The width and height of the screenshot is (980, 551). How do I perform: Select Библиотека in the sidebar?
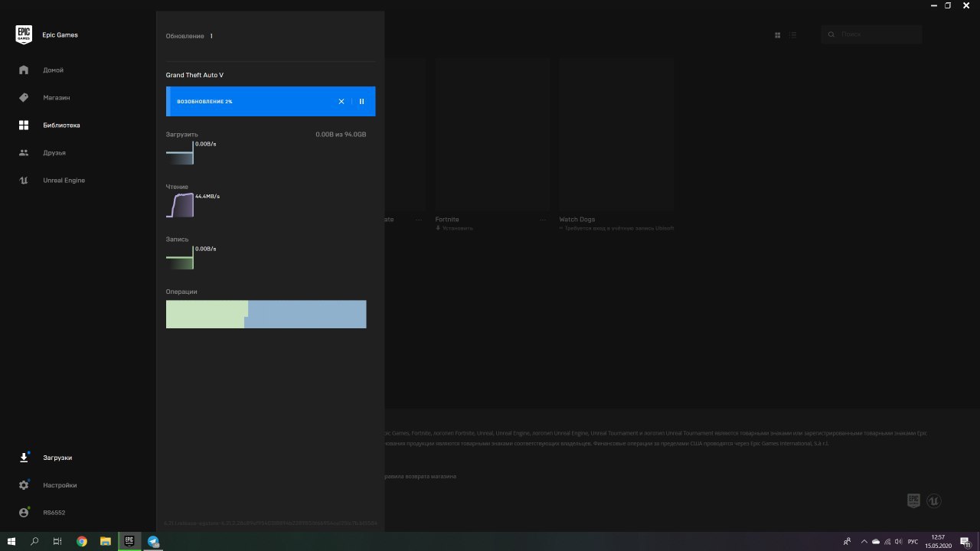[50, 126]
